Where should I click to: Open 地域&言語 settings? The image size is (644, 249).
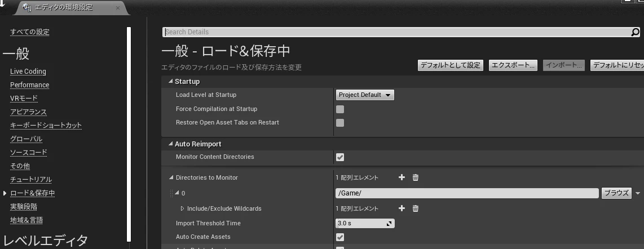point(27,220)
